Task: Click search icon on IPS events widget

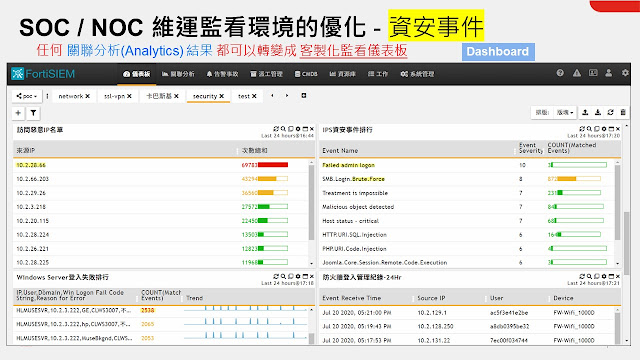Action: click(589, 129)
